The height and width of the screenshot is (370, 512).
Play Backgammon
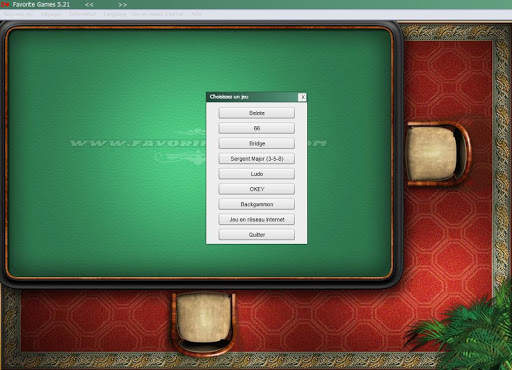click(x=257, y=204)
